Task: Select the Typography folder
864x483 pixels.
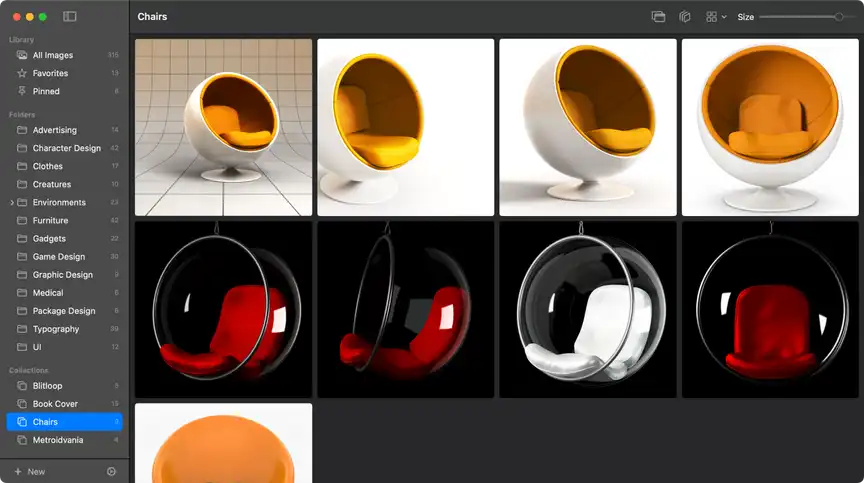Action: pyautogui.click(x=64, y=329)
